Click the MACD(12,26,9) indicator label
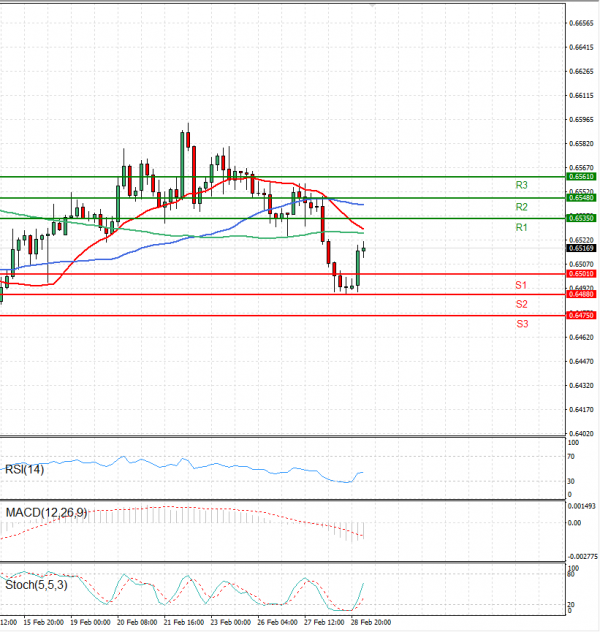The width and height of the screenshot is (600, 632). click(x=46, y=513)
